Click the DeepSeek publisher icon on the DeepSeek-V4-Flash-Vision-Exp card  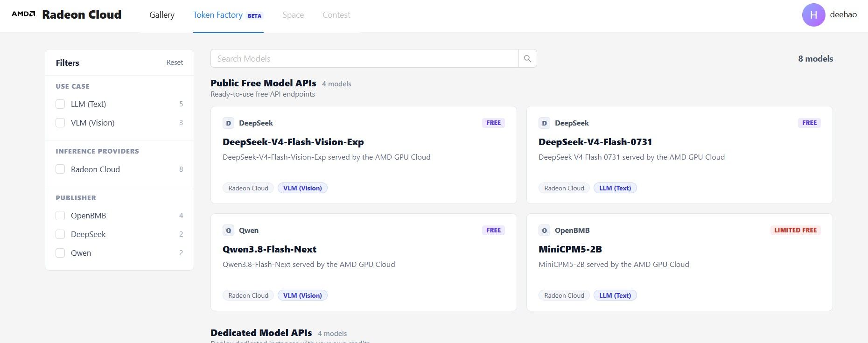tap(228, 123)
